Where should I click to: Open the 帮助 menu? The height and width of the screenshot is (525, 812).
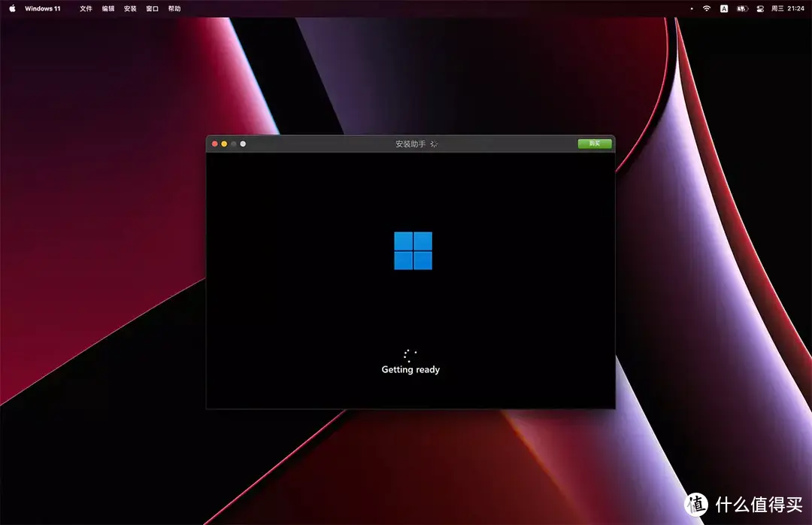(x=174, y=9)
